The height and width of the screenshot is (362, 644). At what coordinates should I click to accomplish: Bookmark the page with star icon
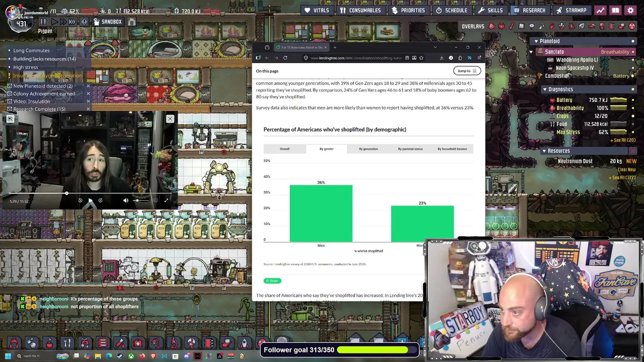[x=422, y=58]
